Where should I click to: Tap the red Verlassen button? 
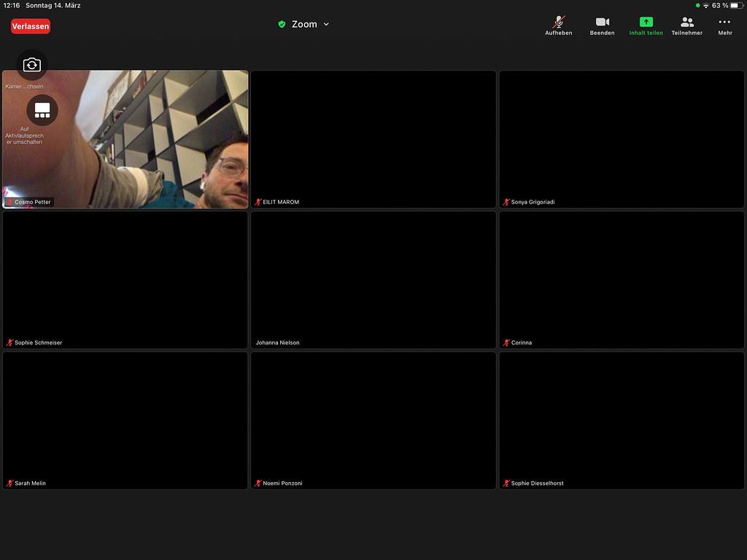(31, 26)
